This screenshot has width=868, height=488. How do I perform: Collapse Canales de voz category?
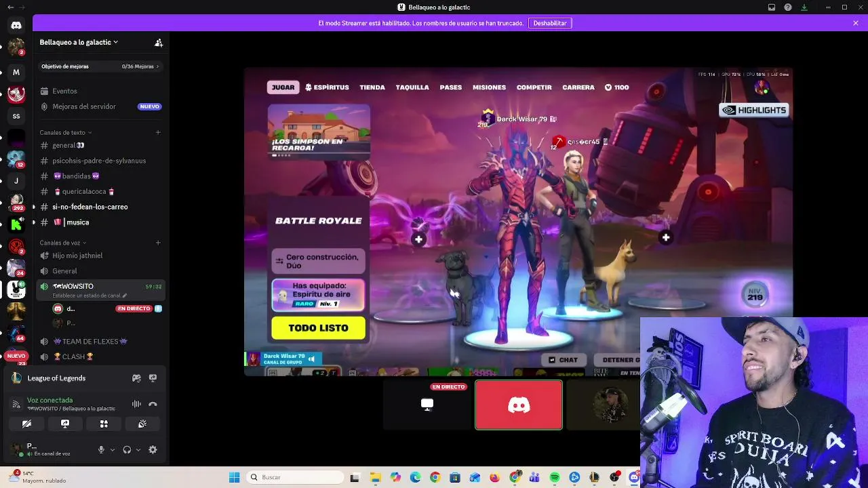(63, 243)
